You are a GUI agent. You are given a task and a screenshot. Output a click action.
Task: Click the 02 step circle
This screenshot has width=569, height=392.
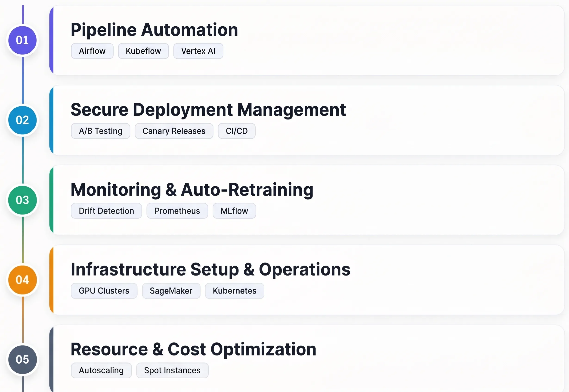click(23, 120)
